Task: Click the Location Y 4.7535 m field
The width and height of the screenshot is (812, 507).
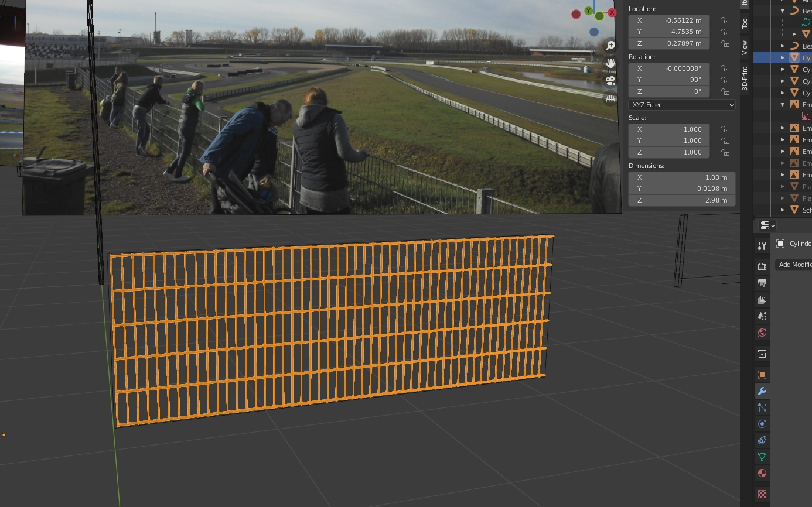Action: tap(669, 32)
